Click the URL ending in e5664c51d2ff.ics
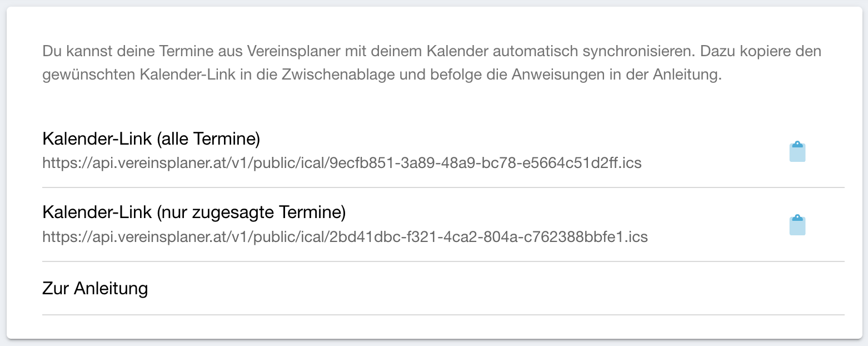The height and width of the screenshot is (346, 868). click(x=342, y=164)
